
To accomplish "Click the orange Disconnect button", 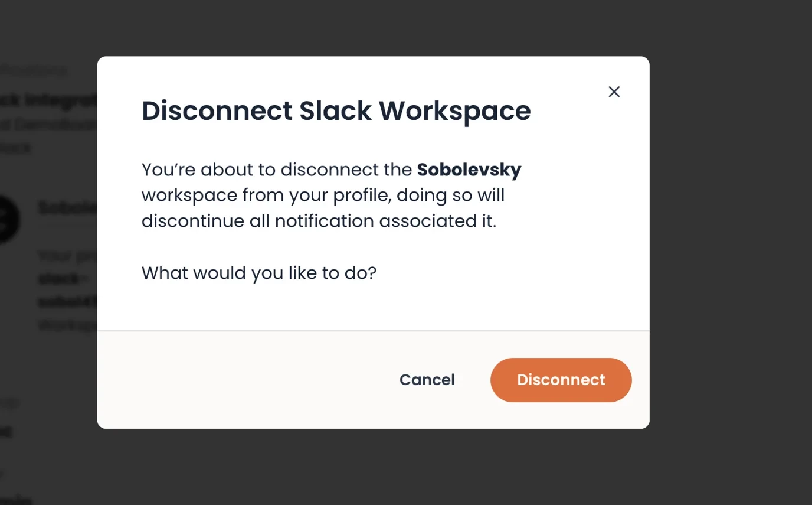I will click(561, 380).
